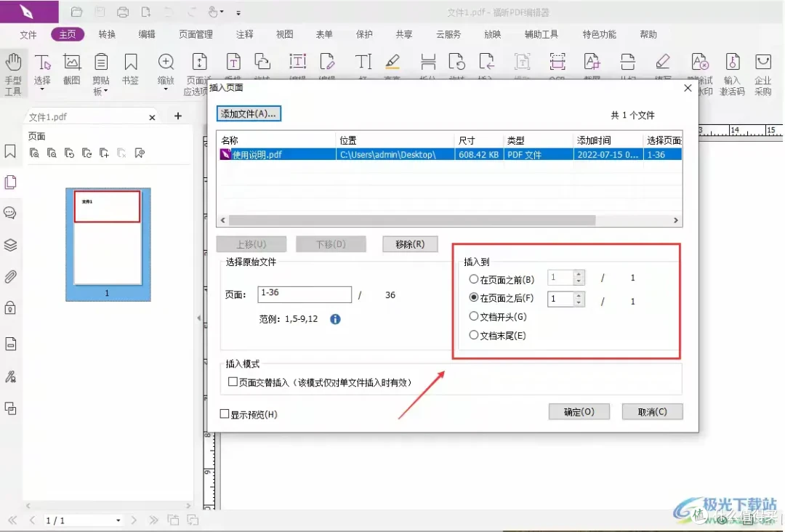Decrease the 'after page' number spinner
The width and height of the screenshot is (785, 532).
579,302
